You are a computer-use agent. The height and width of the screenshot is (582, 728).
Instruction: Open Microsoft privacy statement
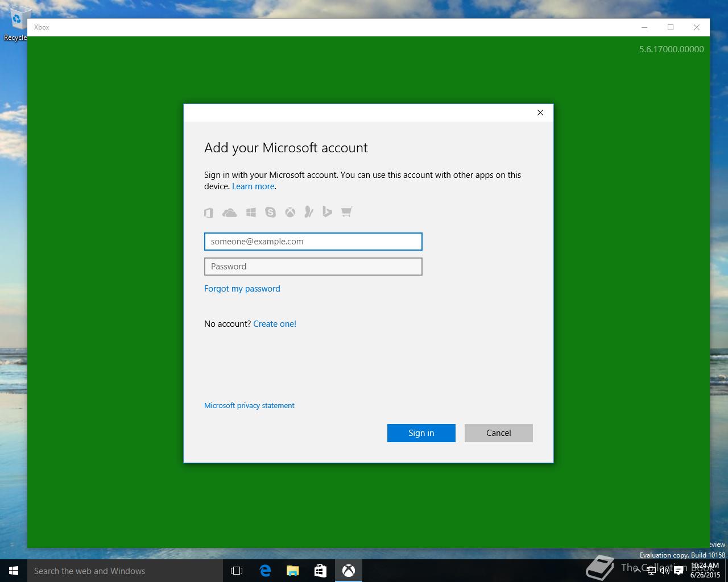click(249, 406)
